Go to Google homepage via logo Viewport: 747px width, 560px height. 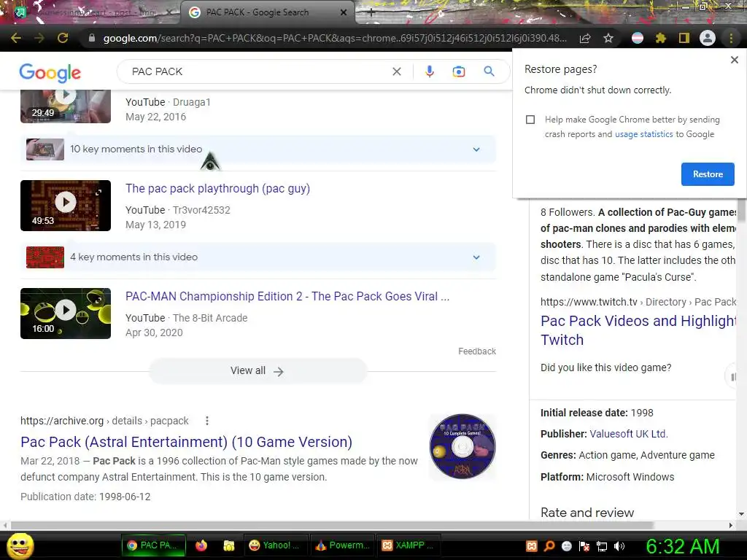tap(50, 72)
